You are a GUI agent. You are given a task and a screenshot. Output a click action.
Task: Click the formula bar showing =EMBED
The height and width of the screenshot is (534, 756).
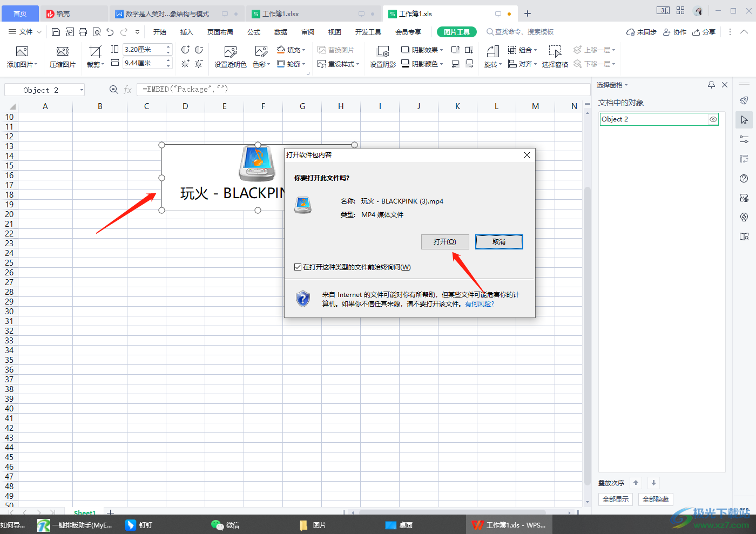tap(363, 90)
